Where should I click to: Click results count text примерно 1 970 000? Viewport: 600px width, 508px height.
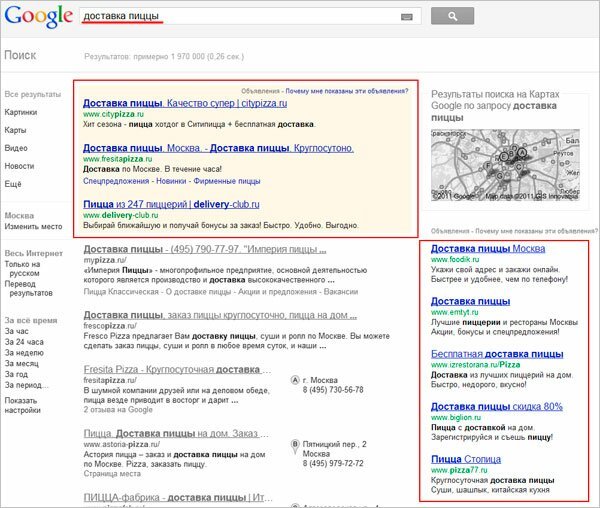168,57
